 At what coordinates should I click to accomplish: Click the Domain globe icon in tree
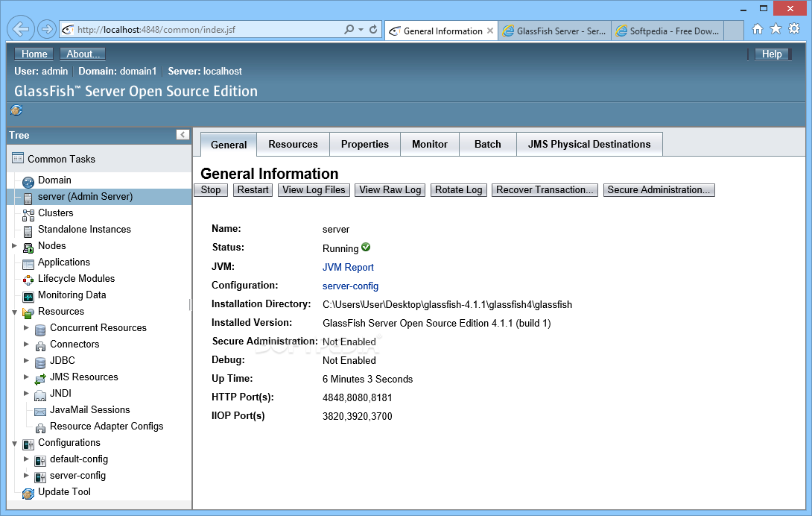(28, 182)
